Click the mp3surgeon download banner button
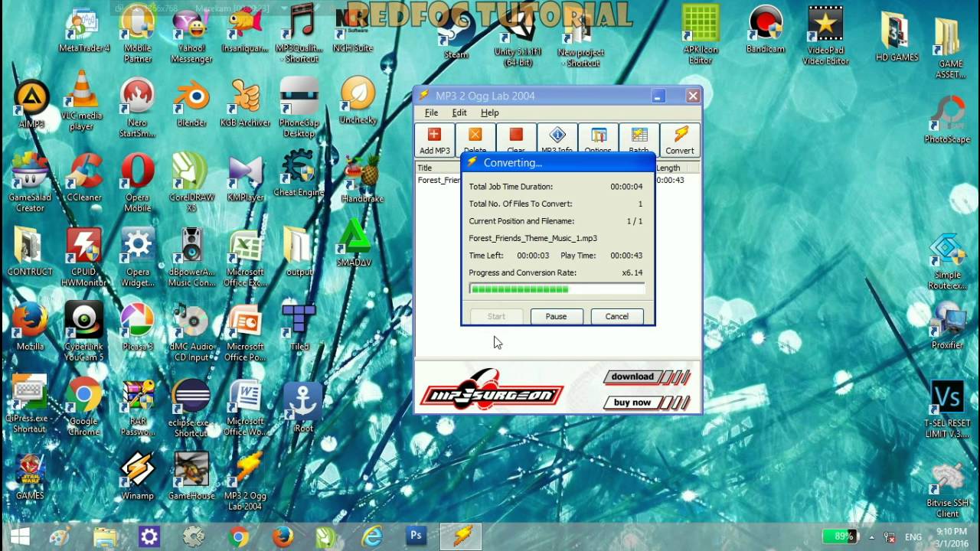This screenshot has height=551, width=980. (x=646, y=377)
